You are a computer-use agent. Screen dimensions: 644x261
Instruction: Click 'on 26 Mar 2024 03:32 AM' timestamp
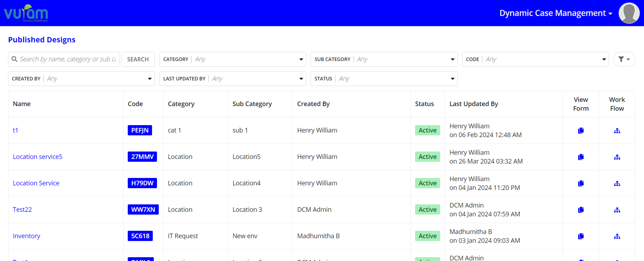tap(486, 161)
